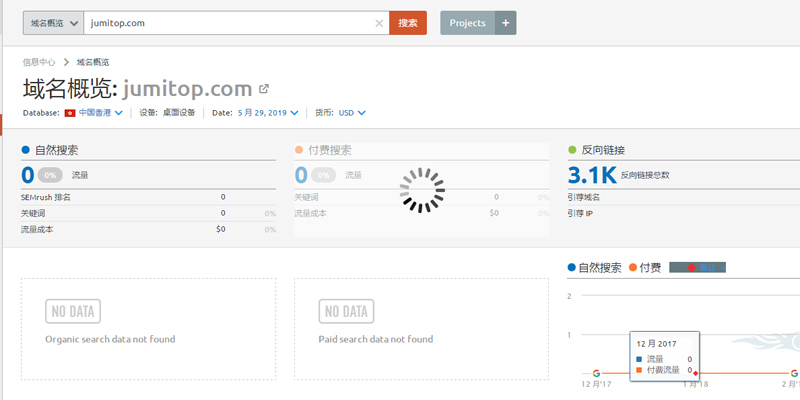
Task: Click the 自然搜索 section heading
Action: [56, 150]
